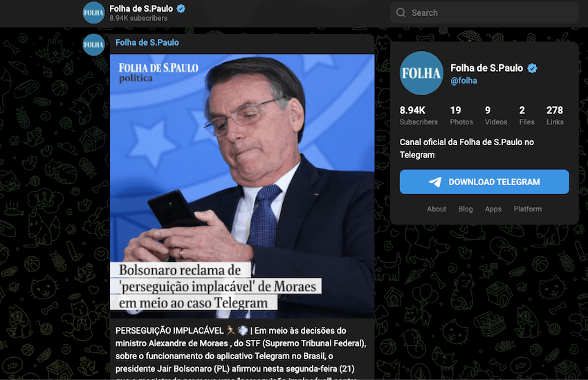The width and height of the screenshot is (588, 380).
Task: Click verified badge in channel info card
Action: 532,68
